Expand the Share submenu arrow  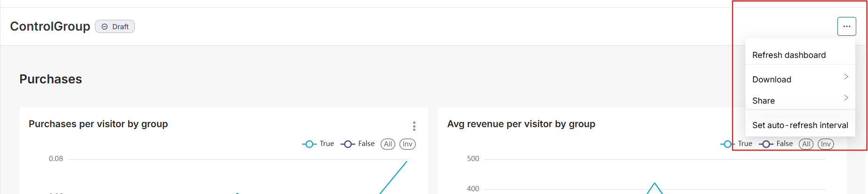point(846,97)
